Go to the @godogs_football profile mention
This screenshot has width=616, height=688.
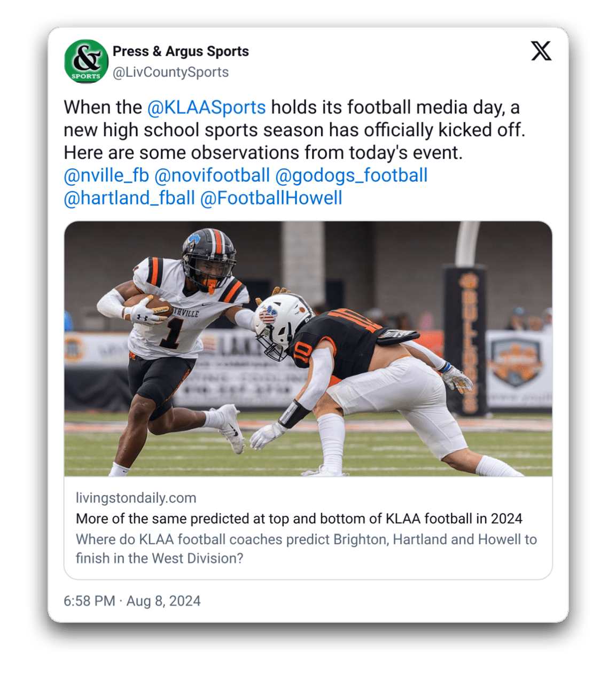pos(351,176)
